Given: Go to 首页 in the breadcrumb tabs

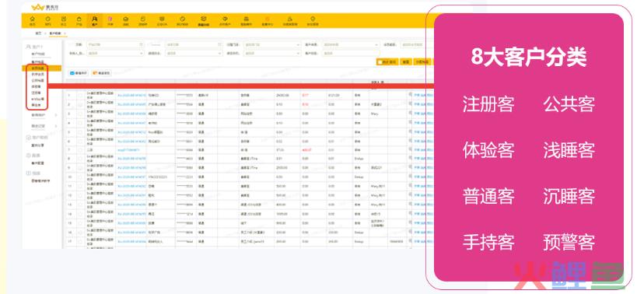Looking at the screenshot, I should click(39, 33).
